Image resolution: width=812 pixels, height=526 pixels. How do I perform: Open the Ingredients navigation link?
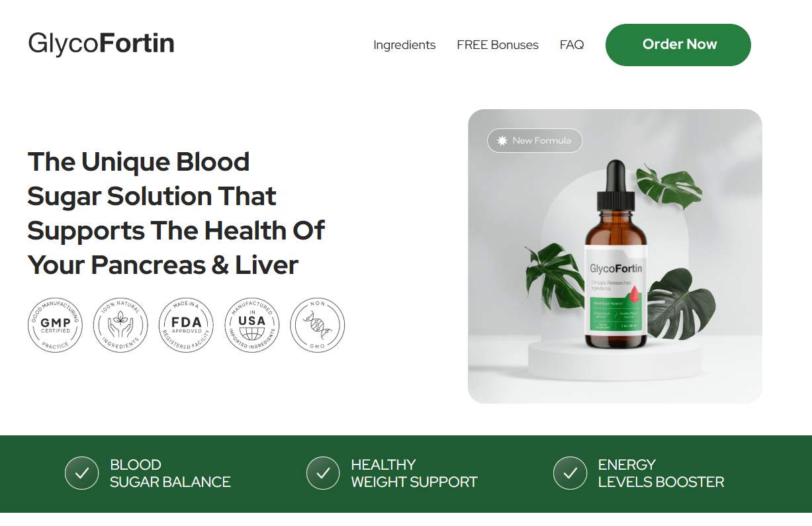[x=404, y=45]
